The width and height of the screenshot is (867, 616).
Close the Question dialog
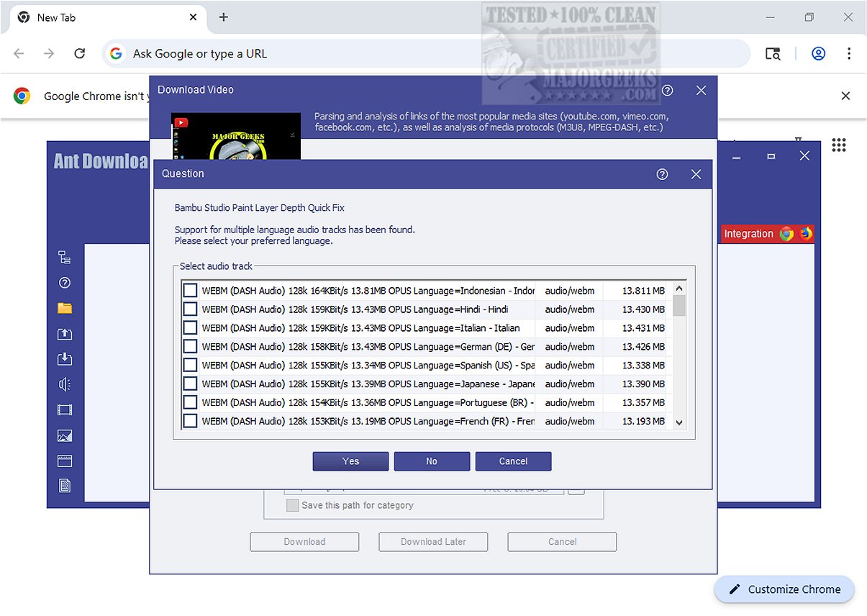[696, 174]
